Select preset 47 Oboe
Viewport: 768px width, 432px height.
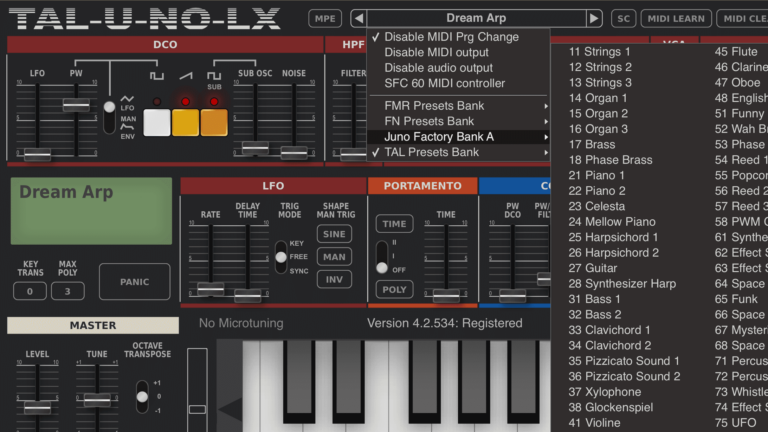[x=737, y=82]
